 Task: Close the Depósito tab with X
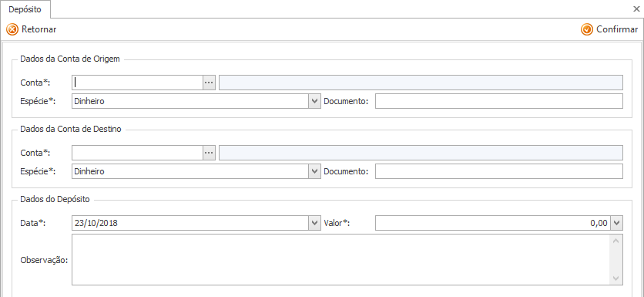636,8
